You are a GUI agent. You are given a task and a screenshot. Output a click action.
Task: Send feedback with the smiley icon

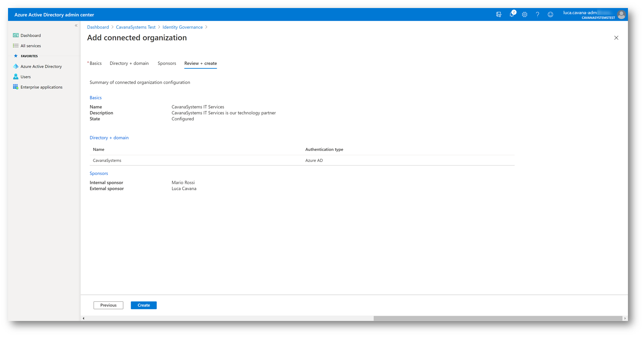tap(550, 15)
